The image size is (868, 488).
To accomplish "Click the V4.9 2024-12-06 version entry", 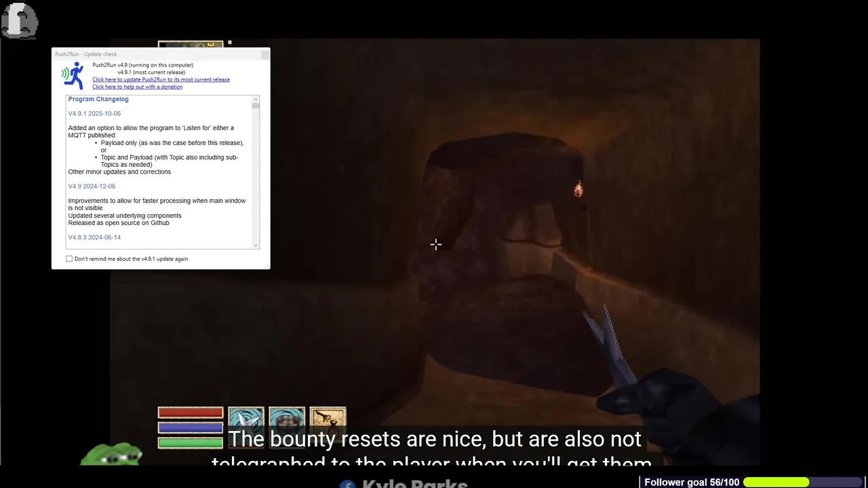I will coord(92,186).
